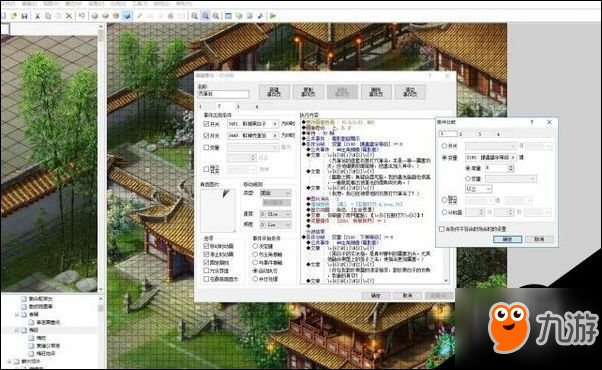Open the 以上 comparison dropdown
602x370 pixels.
point(478,189)
